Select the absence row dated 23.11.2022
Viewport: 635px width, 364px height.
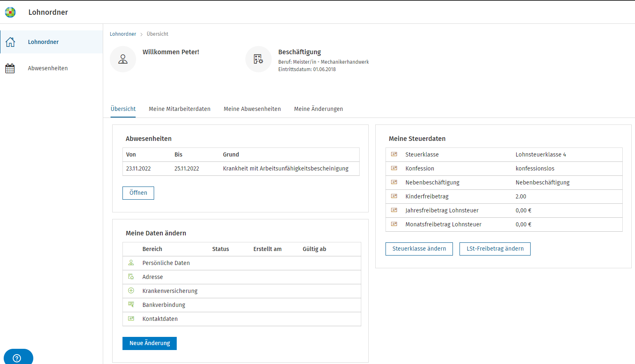tap(241, 169)
